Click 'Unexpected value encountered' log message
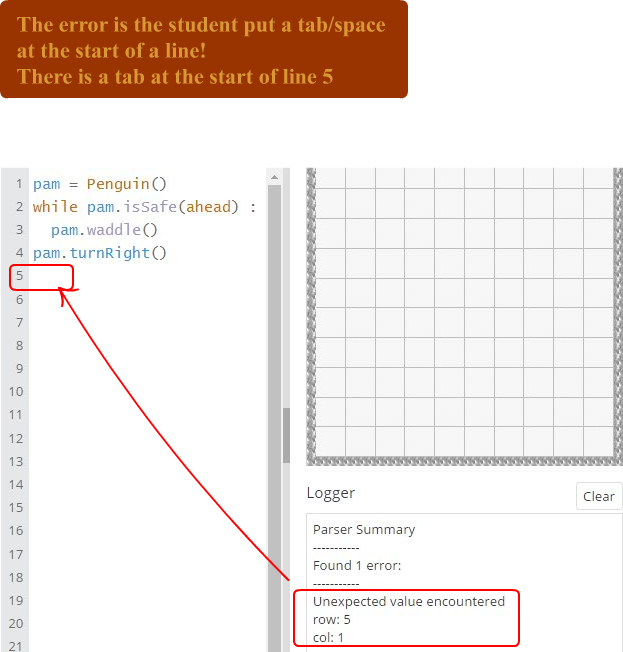Screen dimensions: 623x652 (409, 602)
